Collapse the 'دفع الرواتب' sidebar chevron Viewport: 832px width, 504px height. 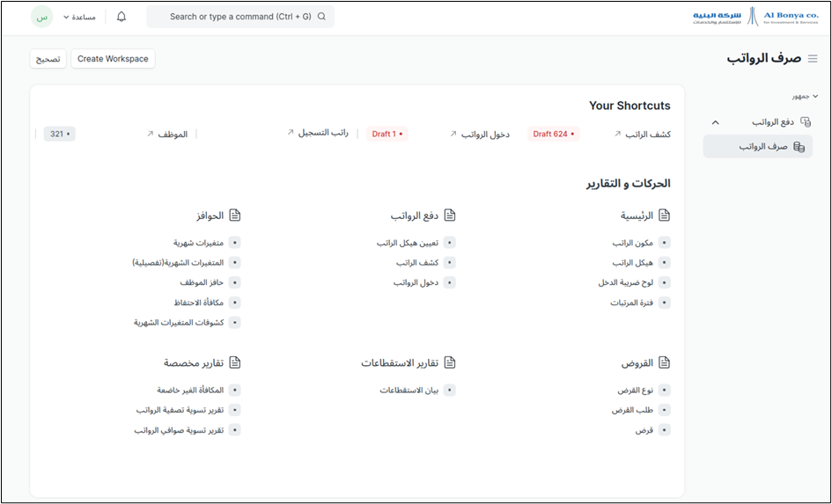click(x=715, y=122)
